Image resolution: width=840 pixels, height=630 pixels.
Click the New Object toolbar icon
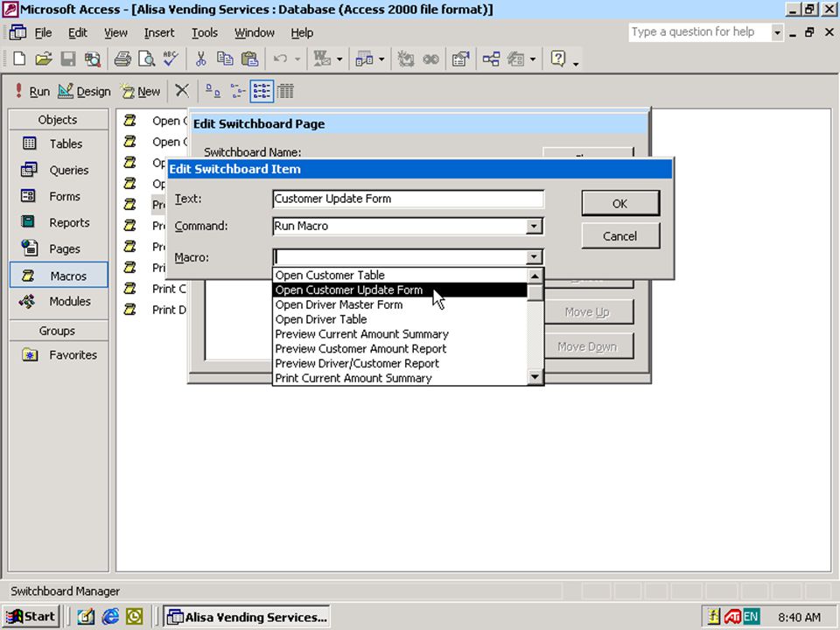click(516, 59)
